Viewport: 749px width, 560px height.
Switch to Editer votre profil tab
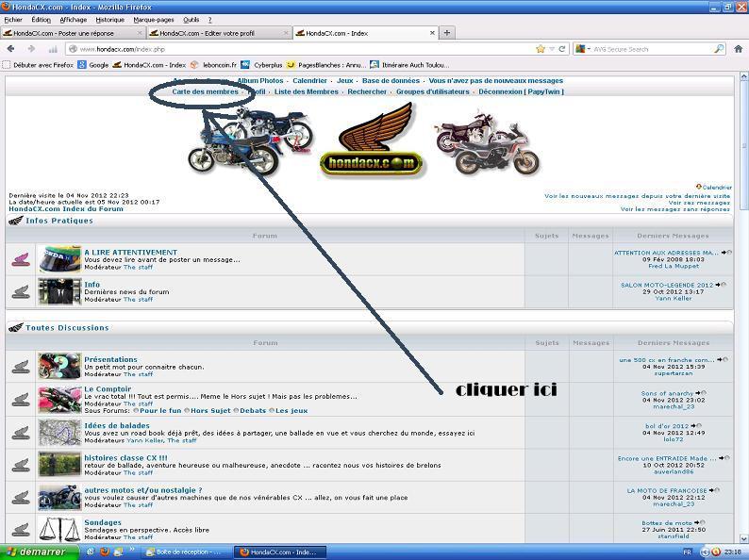click(x=219, y=33)
